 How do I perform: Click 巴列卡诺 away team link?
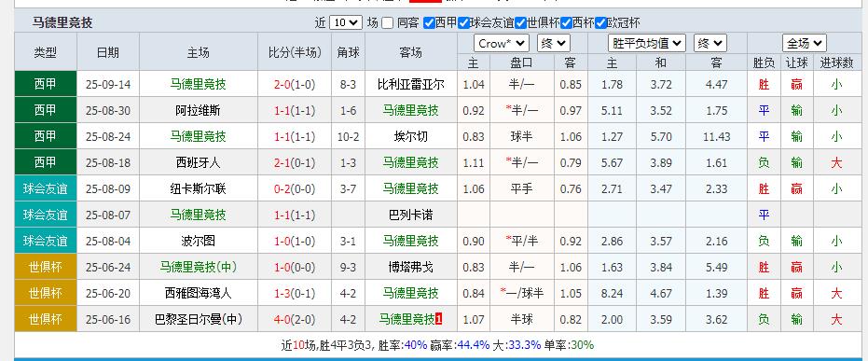(x=411, y=215)
